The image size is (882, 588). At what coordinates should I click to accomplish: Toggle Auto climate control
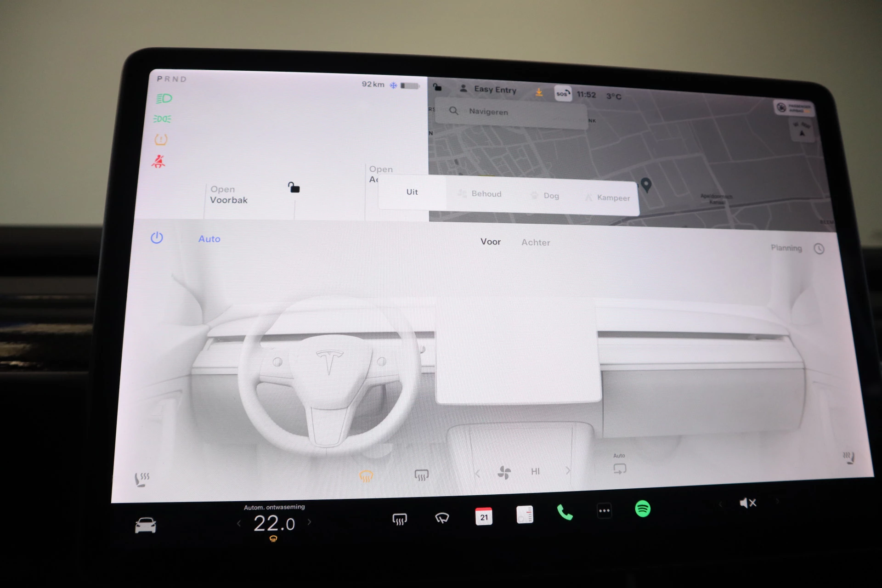pos(209,239)
